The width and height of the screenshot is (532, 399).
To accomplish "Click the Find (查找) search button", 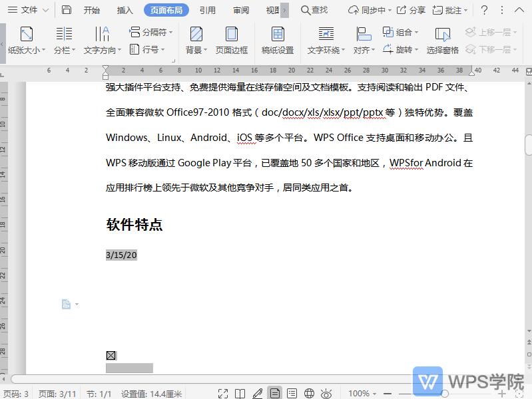I will click(314, 10).
